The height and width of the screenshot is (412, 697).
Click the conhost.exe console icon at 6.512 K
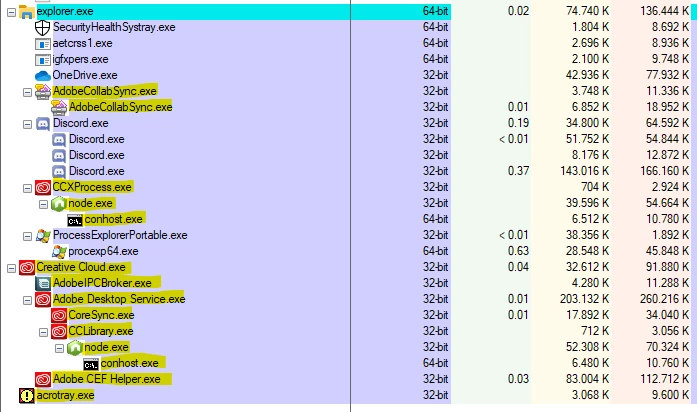pyautogui.click(x=75, y=220)
